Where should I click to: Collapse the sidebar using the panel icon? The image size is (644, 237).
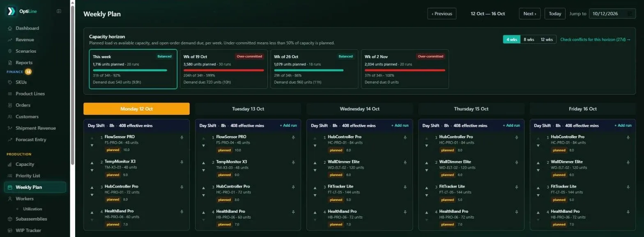[x=59, y=11]
